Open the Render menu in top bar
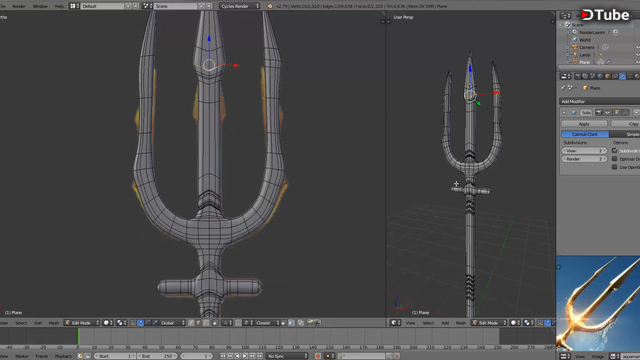Screen dimensions: 640x360 point(19,6)
